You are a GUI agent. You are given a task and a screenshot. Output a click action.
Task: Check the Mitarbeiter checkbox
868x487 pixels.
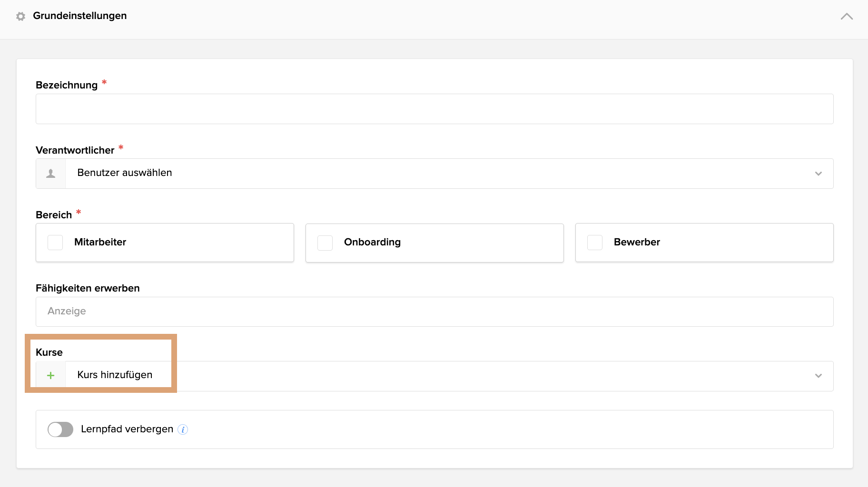click(55, 243)
